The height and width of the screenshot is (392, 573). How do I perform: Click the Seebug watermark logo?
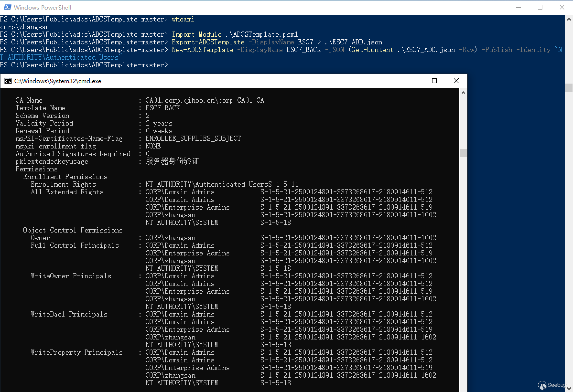tap(542, 385)
